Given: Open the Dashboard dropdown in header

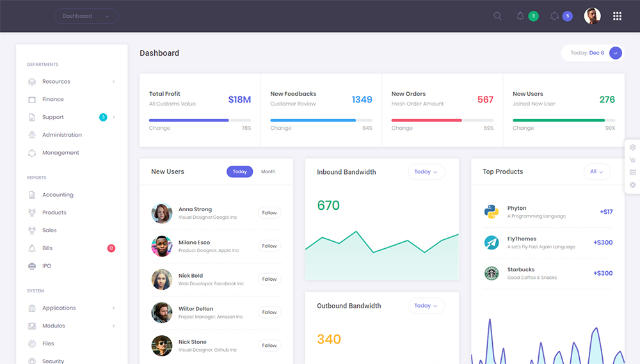Looking at the screenshot, I should point(86,16).
